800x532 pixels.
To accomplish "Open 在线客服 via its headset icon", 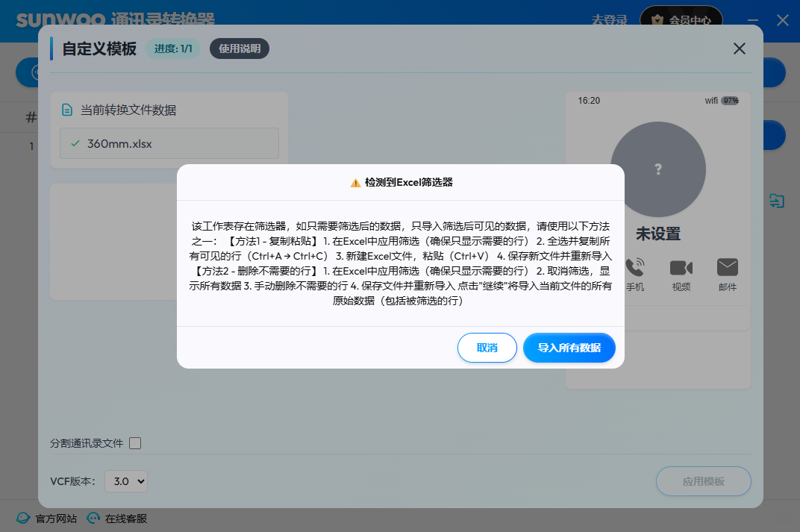I will click(x=93, y=519).
